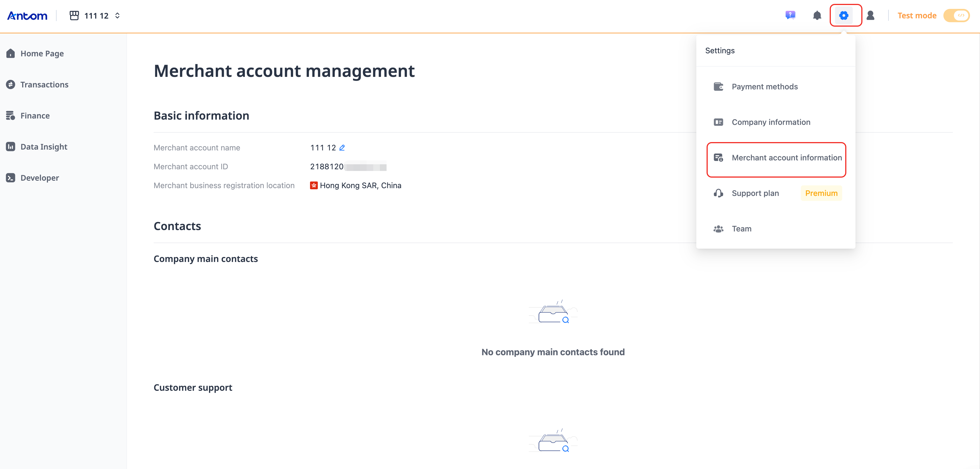Image resolution: width=980 pixels, height=469 pixels.
Task: Open the Payment methods settings entry
Action: tap(765, 86)
